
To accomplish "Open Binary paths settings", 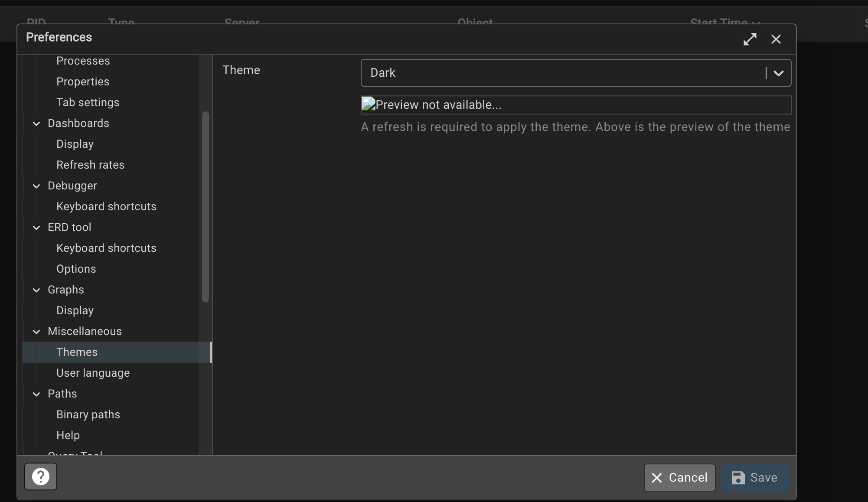I will [x=88, y=414].
